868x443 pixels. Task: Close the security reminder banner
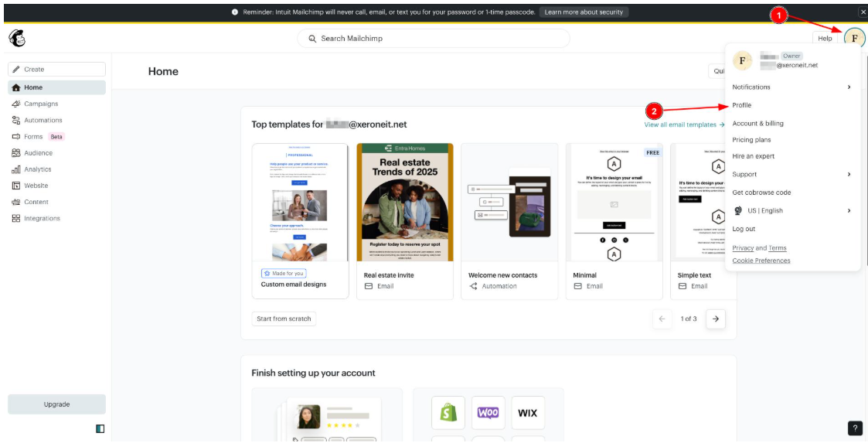click(863, 12)
